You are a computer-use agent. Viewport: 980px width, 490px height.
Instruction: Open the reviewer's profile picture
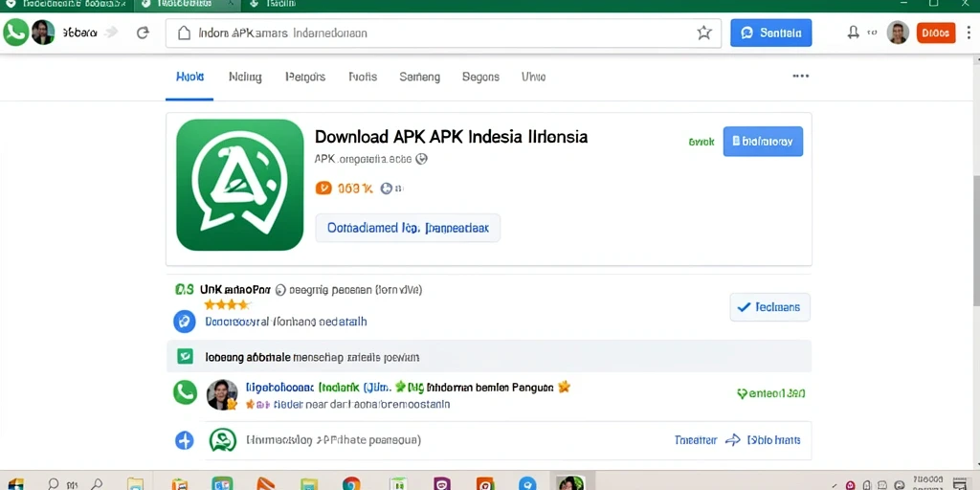pos(222,394)
